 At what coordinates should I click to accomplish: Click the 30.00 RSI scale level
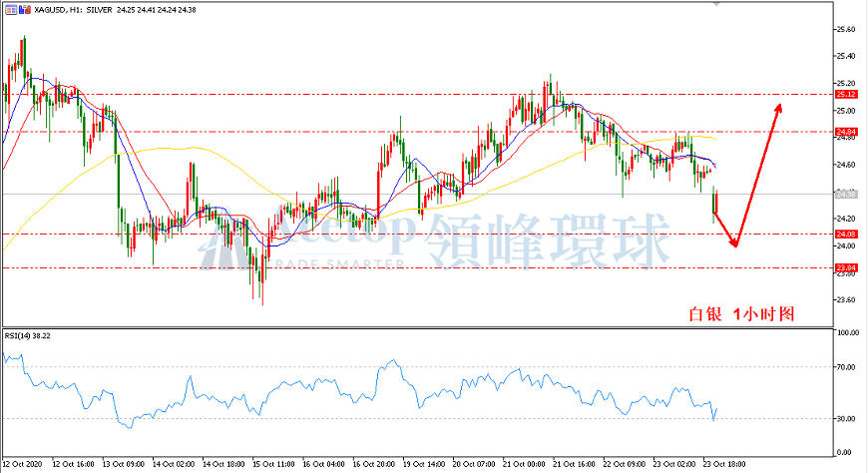coord(847,419)
